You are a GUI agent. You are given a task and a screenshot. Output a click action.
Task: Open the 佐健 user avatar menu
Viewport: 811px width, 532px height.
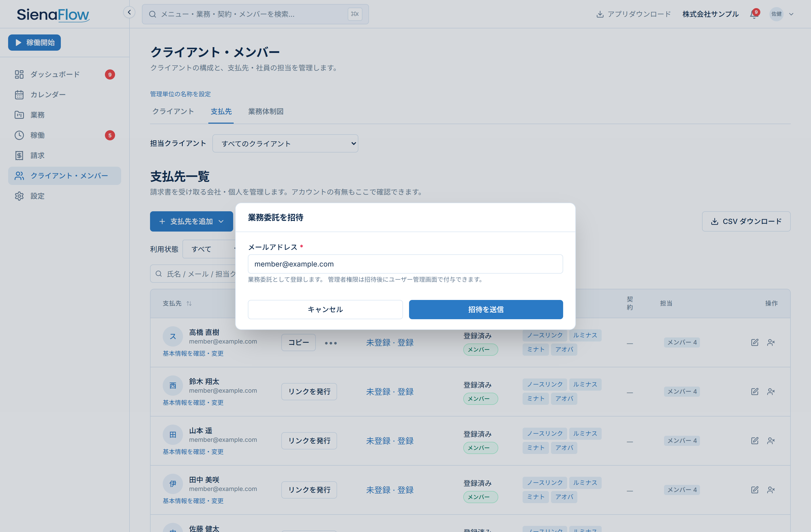click(x=776, y=14)
